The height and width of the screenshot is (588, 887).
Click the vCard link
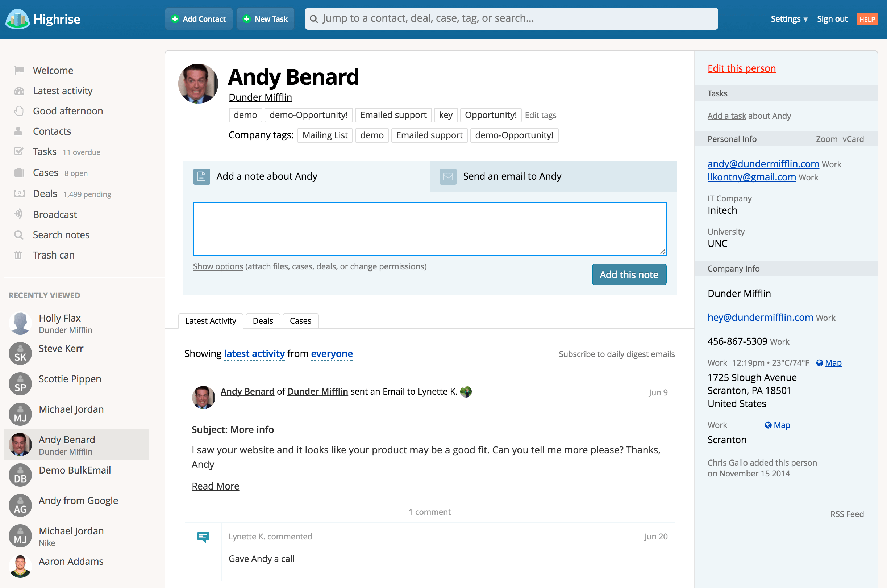click(853, 139)
